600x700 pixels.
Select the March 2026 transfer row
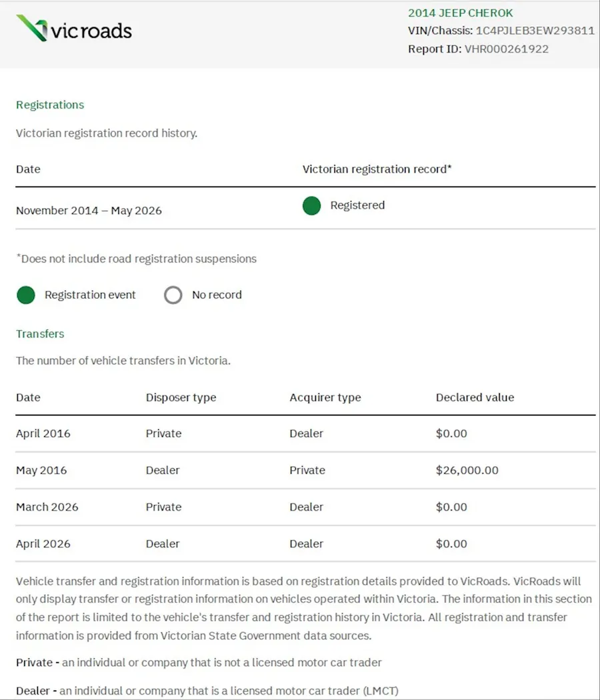(x=305, y=507)
